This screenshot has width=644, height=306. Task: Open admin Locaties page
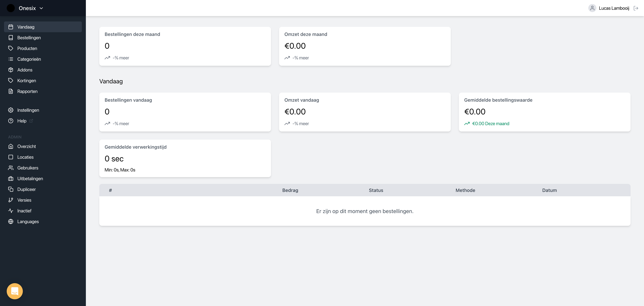43,157
